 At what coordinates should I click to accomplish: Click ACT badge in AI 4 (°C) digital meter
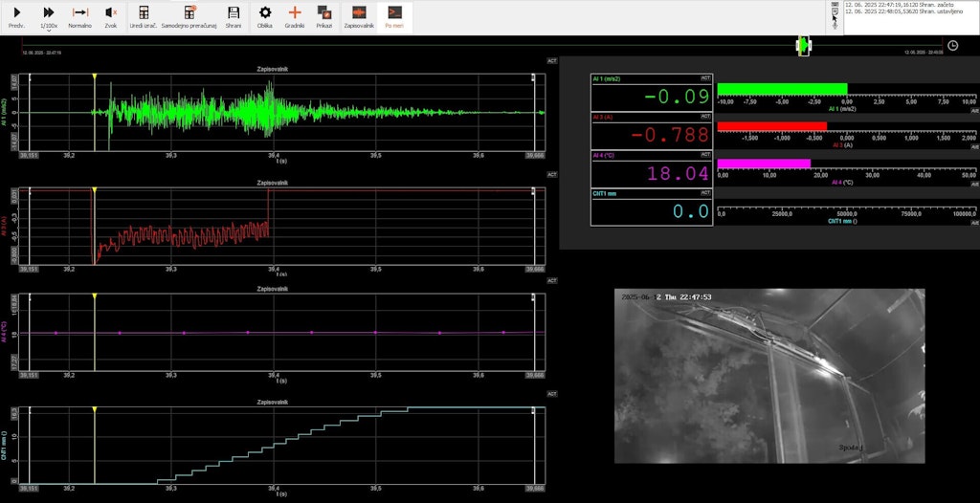point(705,154)
